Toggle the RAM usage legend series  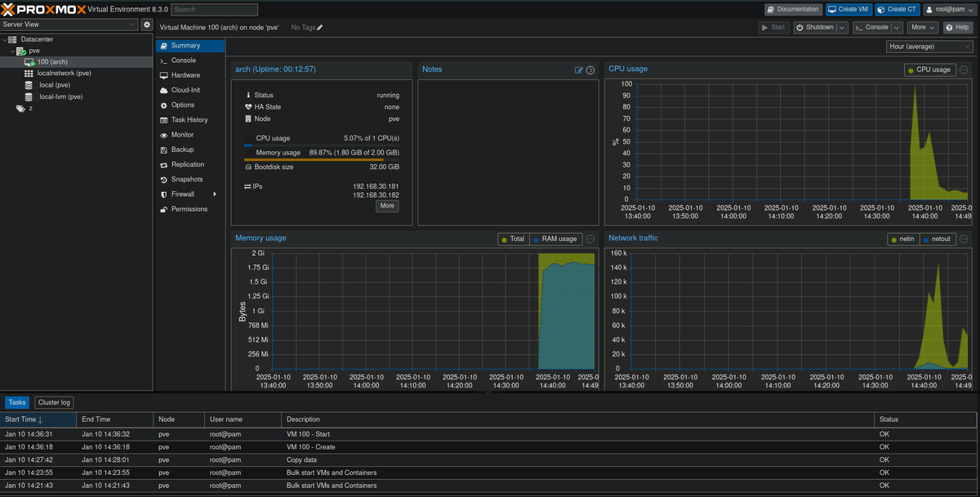[x=555, y=239]
